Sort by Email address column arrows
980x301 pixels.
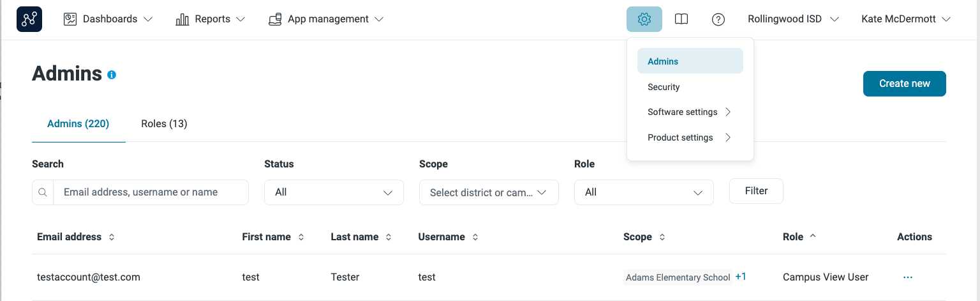[112, 237]
